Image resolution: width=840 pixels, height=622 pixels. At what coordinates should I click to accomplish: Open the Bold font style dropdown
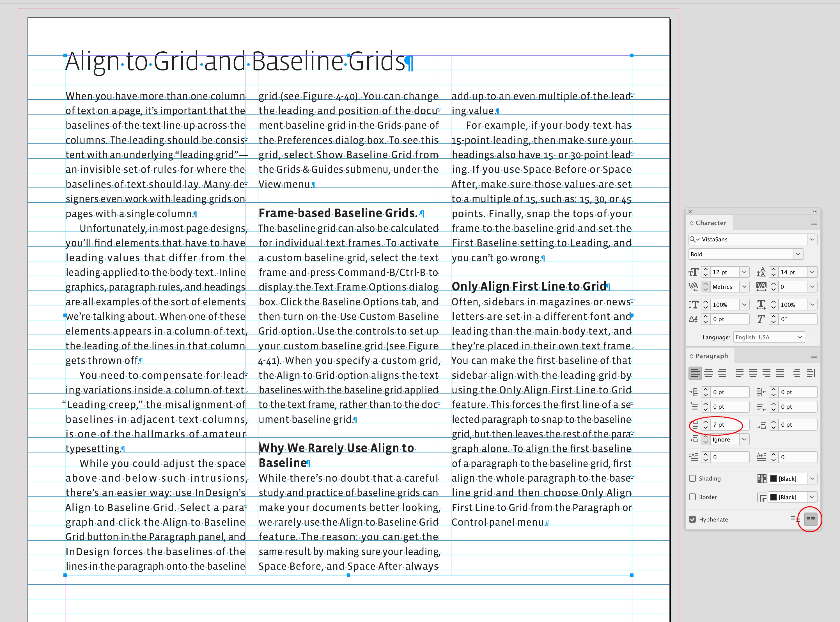point(798,254)
